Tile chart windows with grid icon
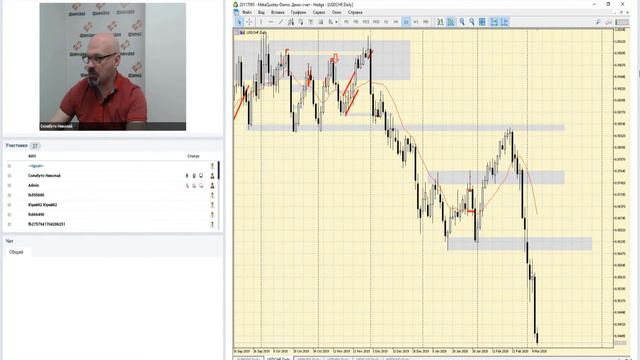Viewport: 640px width, 360px height. click(482, 22)
